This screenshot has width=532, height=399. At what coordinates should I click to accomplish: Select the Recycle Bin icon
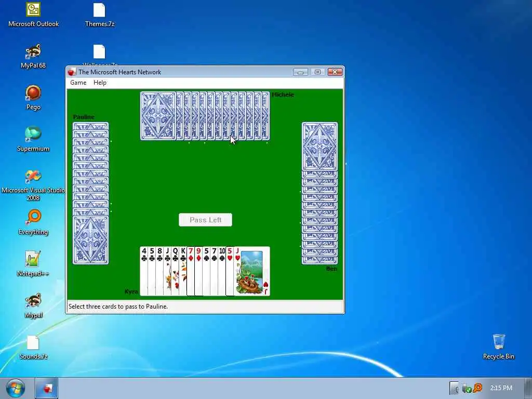[x=499, y=348]
